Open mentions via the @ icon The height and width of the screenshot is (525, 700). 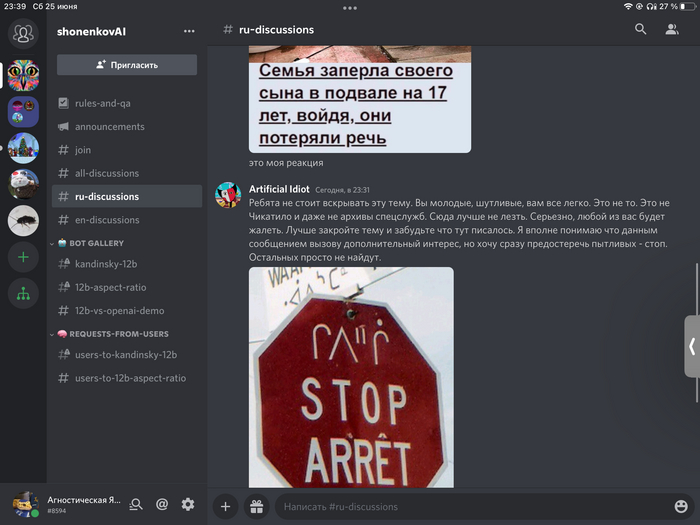162,505
